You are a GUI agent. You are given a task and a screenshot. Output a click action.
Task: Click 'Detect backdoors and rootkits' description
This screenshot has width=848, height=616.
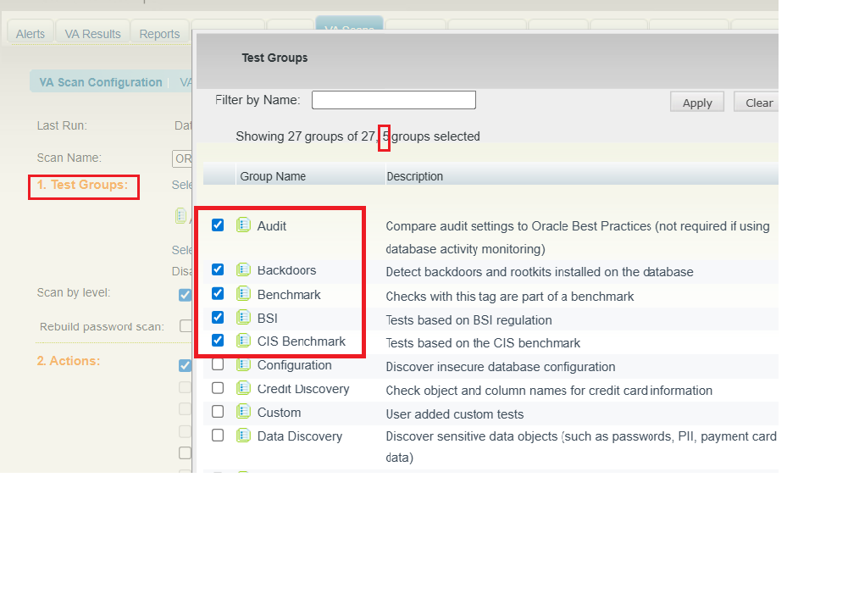[x=540, y=271]
